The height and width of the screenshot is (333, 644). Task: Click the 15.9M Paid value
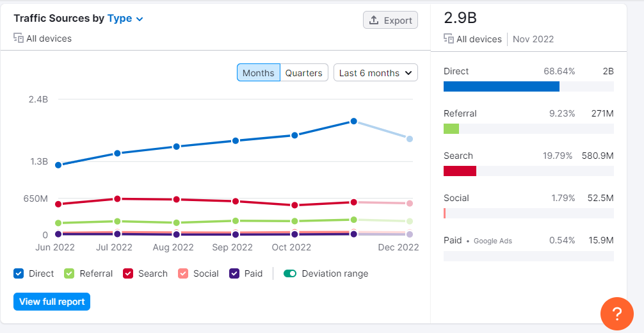coord(601,241)
